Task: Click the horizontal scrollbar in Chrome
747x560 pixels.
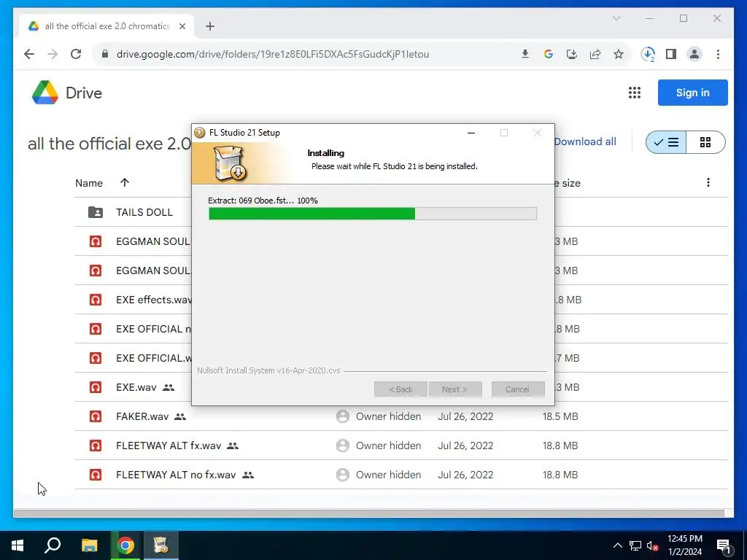Action: tap(369, 513)
